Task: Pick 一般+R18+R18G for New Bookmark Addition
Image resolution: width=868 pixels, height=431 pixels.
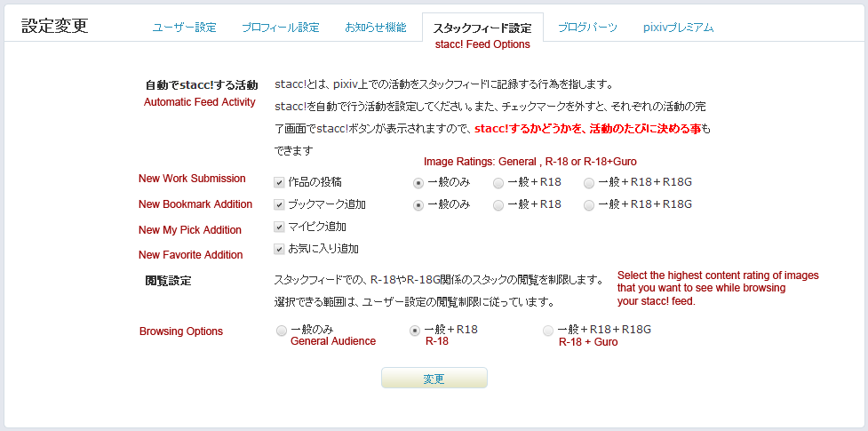Action: click(589, 204)
